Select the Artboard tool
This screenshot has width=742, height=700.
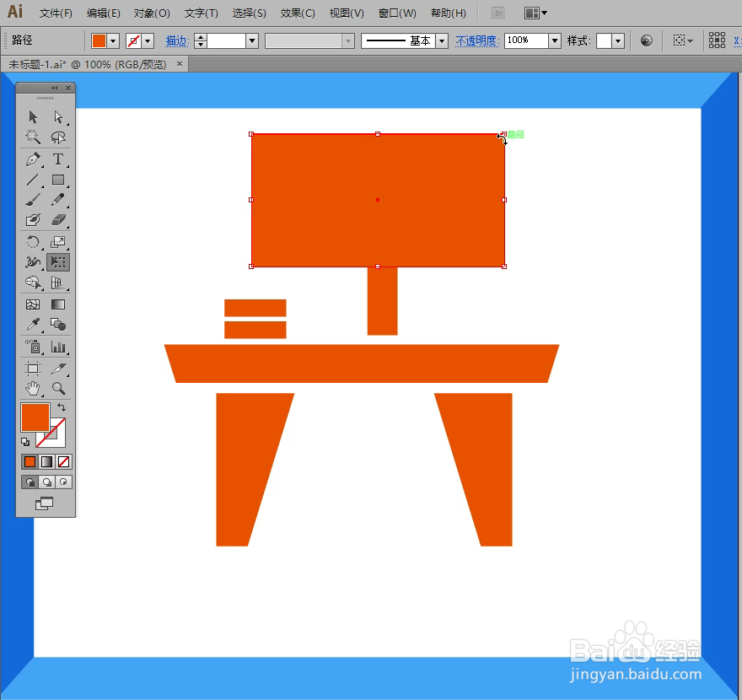(33, 369)
